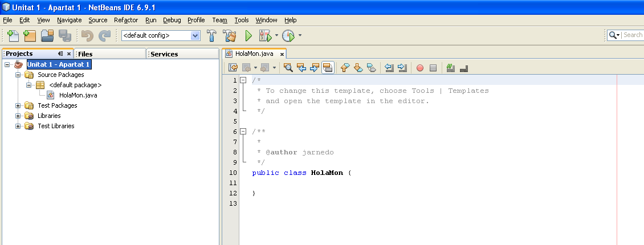This screenshot has width=644, height=245.
Task: Click the New Project toolbar icon
Action: (x=30, y=36)
